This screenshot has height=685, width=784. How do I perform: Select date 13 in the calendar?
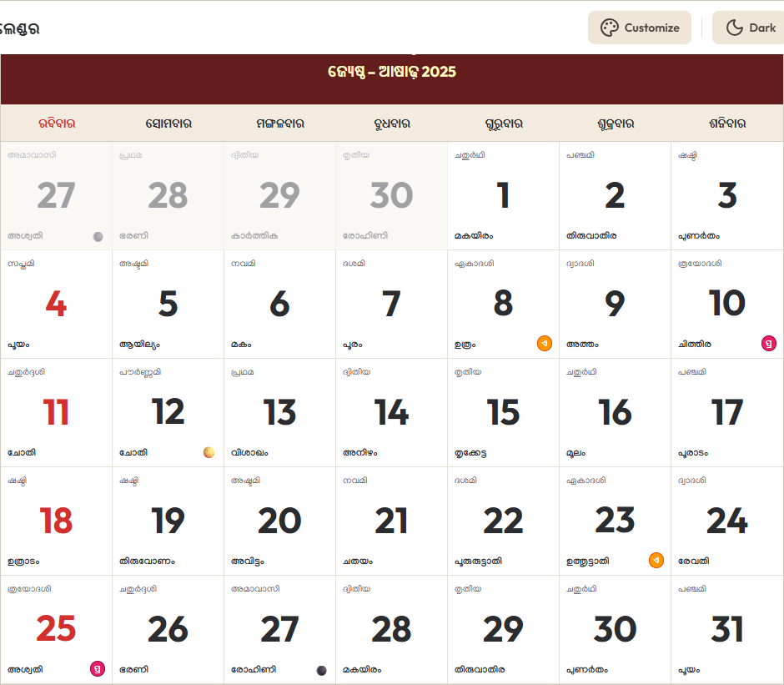[280, 413]
